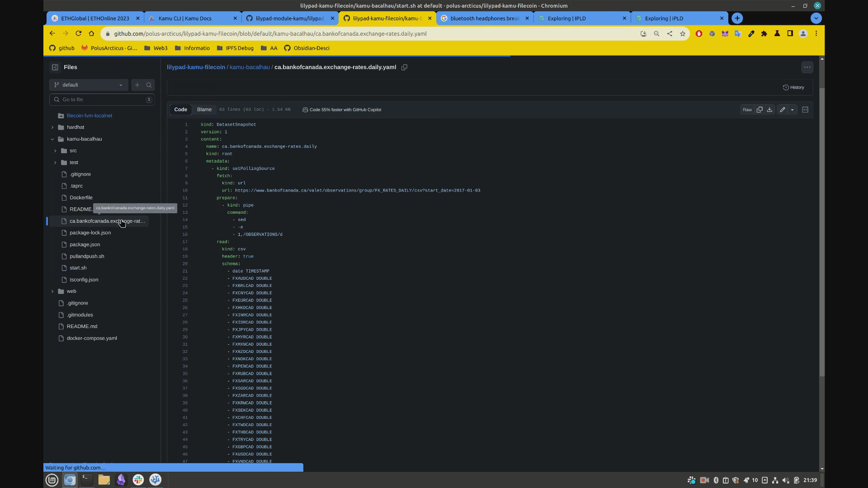Focus the Go to file input
Screen dimensions: 868x488
102,99
